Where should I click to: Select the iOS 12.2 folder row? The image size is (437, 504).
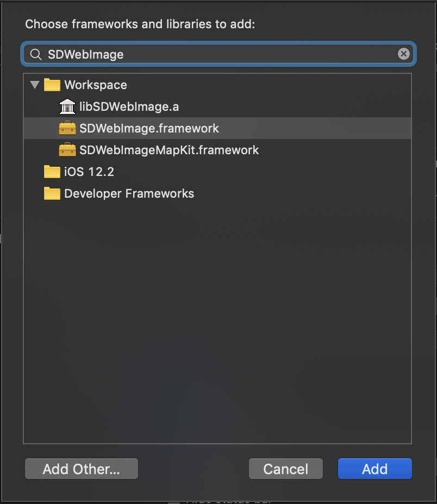[217, 172]
